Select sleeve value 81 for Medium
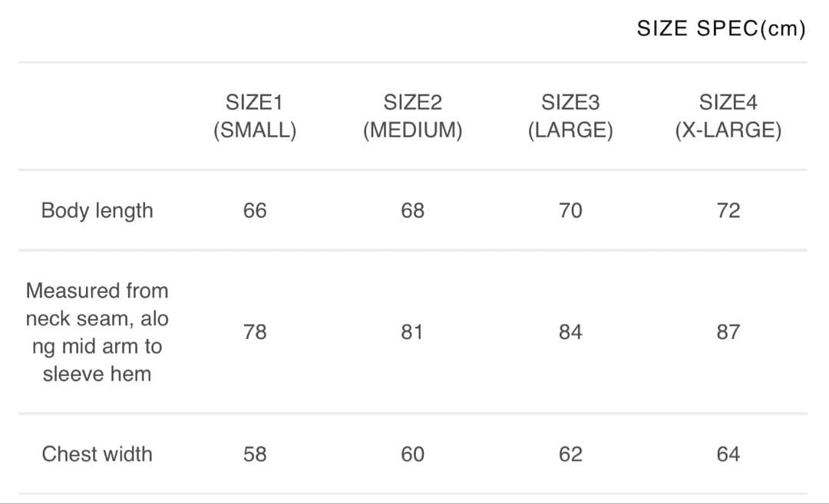This screenshot has height=504, width=829. coord(412,332)
